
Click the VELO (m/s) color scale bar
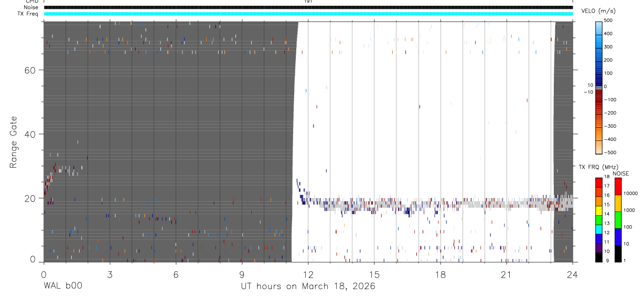tap(599, 87)
